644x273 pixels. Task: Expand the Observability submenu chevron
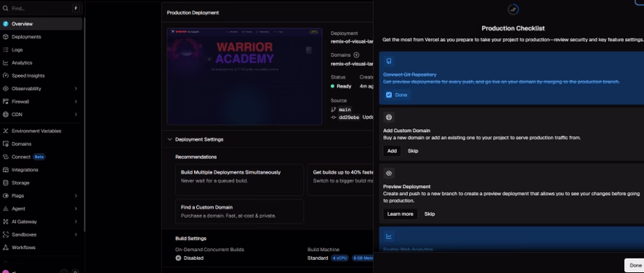click(76, 89)
